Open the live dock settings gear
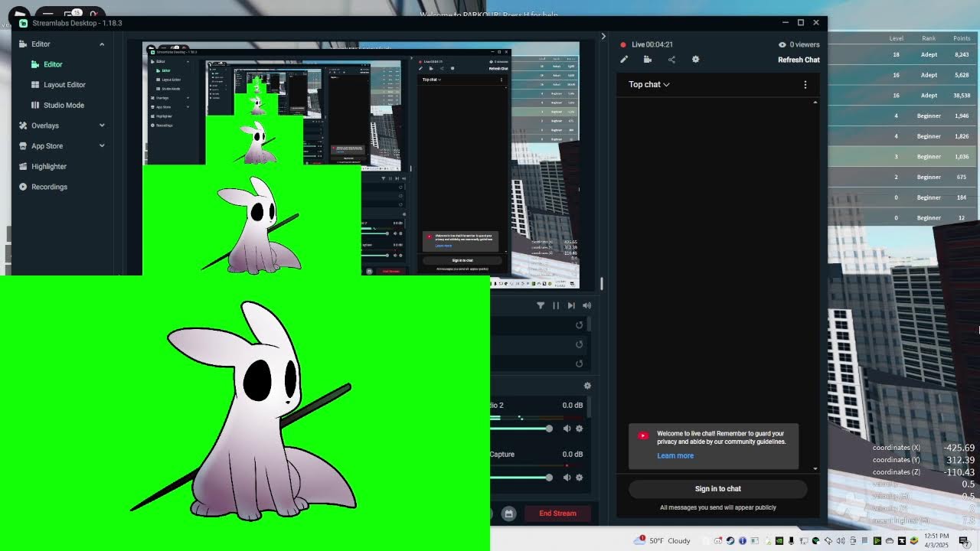Viewport: 980px width, 551px height. coord(695,60)
